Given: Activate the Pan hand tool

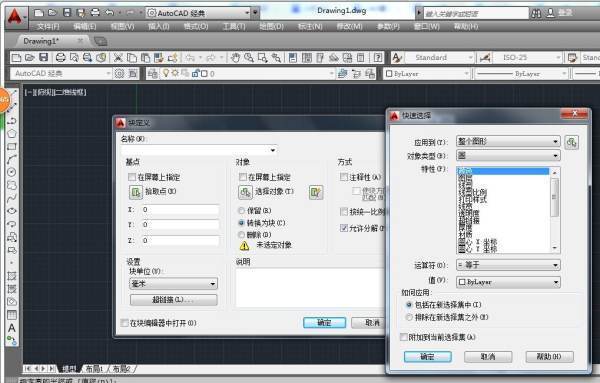Looking at the screenshot, I should (x=235, y=58).
